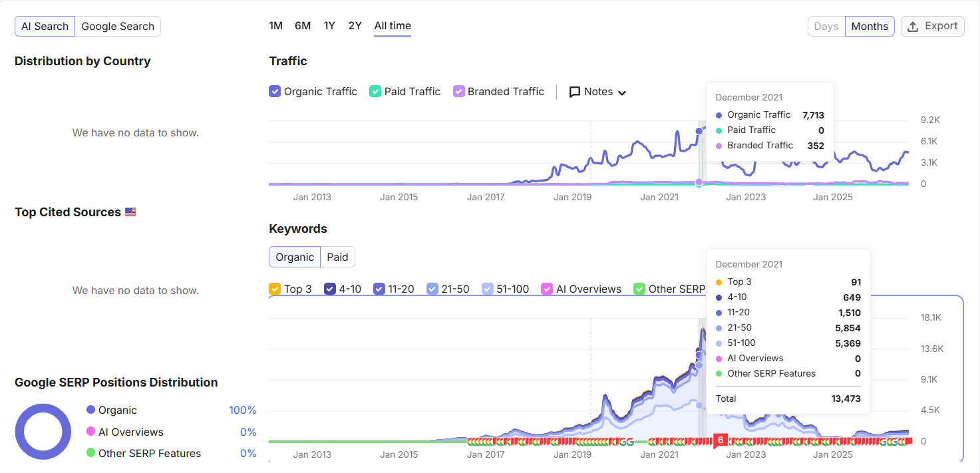Switch chart granularity to Months

click(870, 26)
